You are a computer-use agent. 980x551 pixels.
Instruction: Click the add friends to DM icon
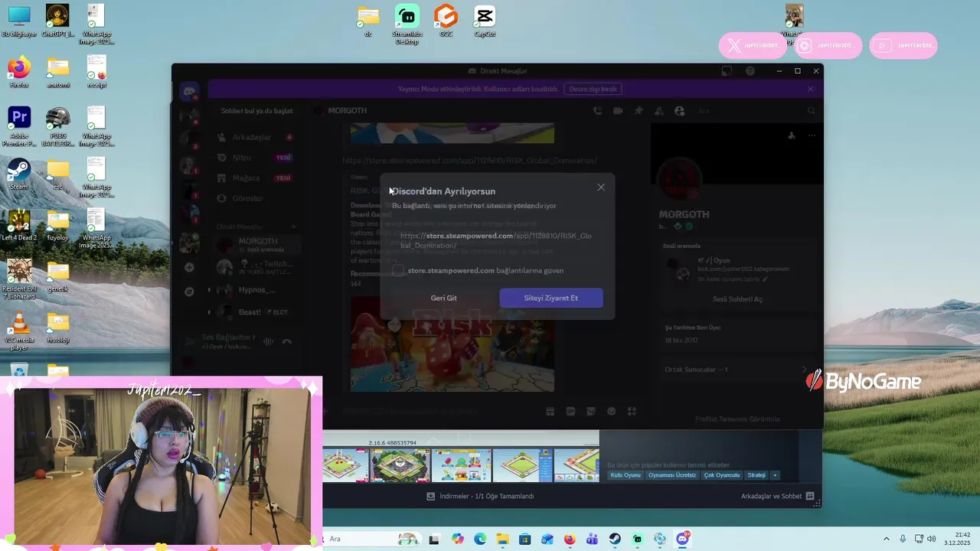(658, 111)
